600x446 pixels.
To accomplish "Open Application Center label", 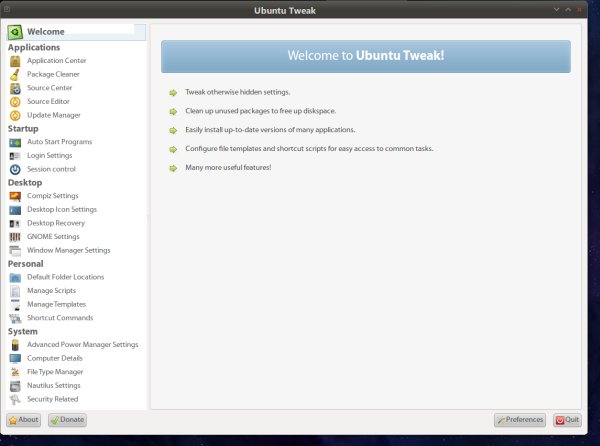I will 57,60.
